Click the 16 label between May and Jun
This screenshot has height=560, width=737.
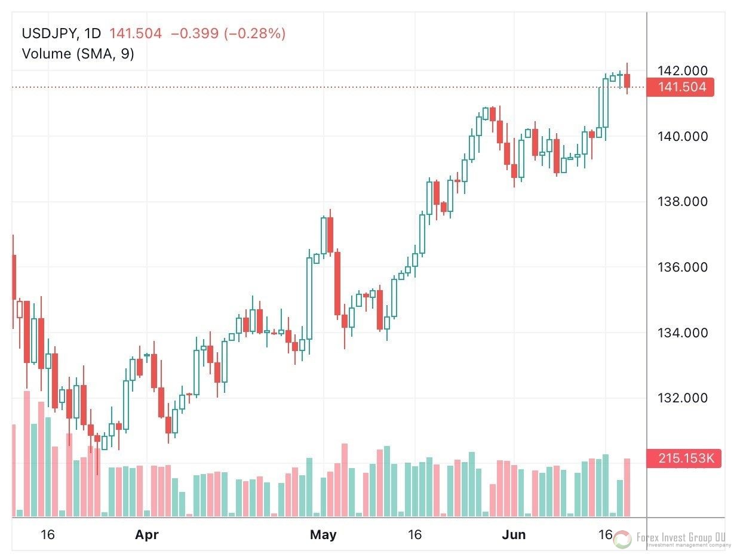pyautogui.click(x=414, y=535)
